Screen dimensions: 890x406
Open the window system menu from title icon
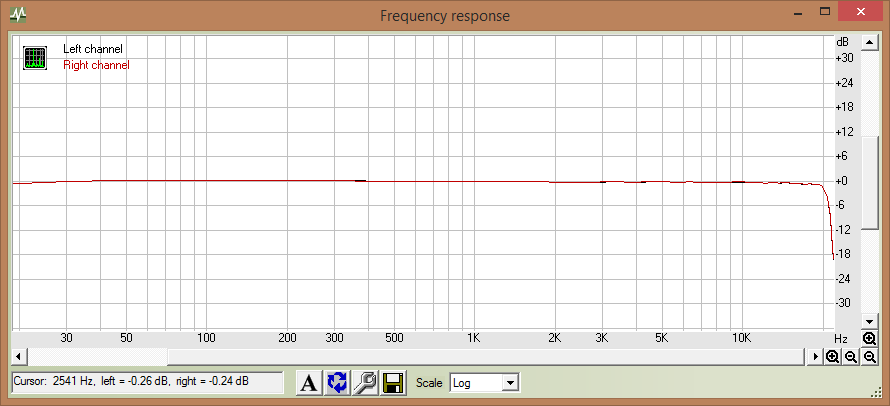click(x=19, y=16)
